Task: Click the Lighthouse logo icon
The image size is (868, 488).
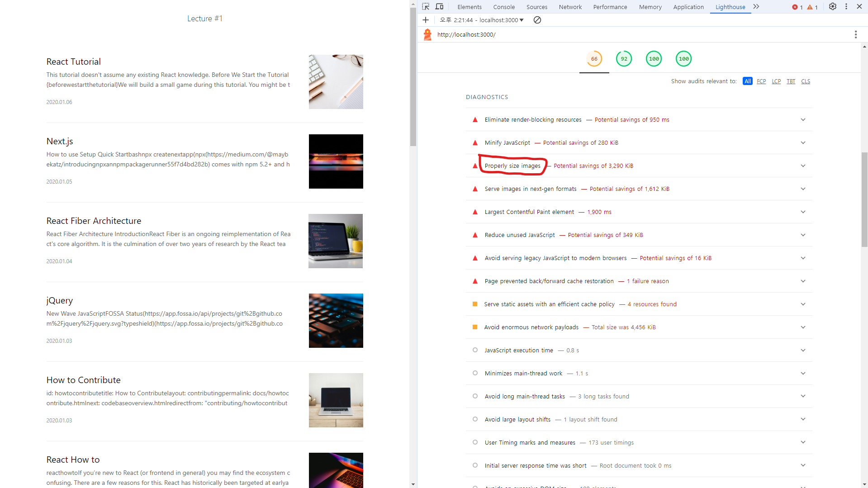Action: (427, 34)
